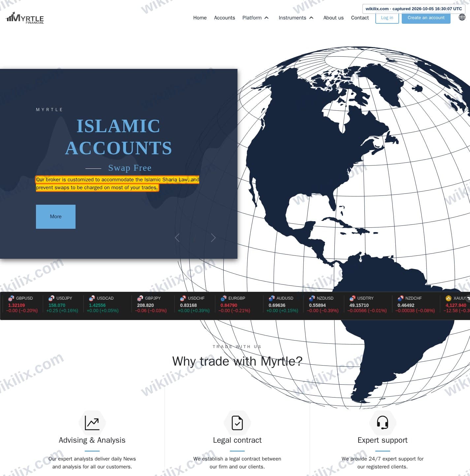Click the Legal contract document icon
This screenshot has width=470, height=476.
pos(237,423)
